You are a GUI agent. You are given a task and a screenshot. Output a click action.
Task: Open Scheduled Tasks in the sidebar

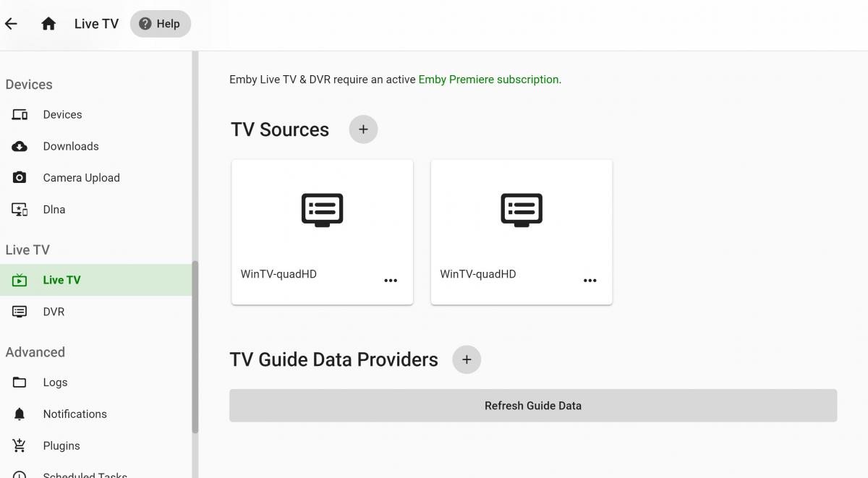tap(85, 474)
